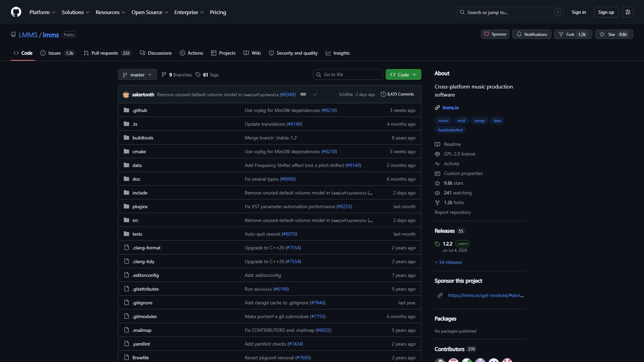Fork the lmms repository

573,34
